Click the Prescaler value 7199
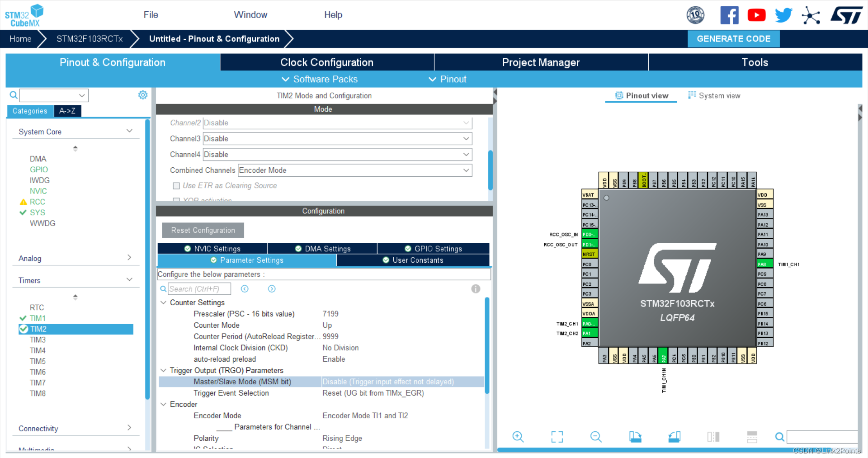The image size is (868, 458). 330,314
